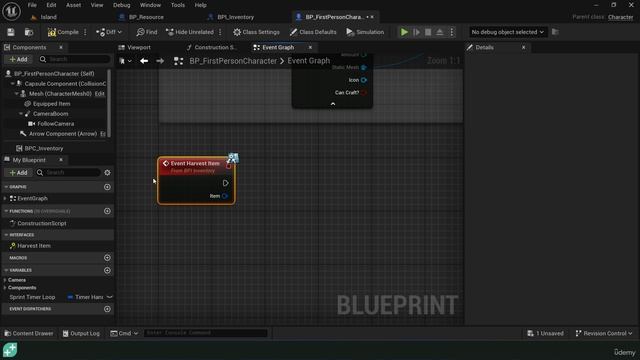
Task: Select the ConstructionScript function
Action: click(x=42, y=223)
